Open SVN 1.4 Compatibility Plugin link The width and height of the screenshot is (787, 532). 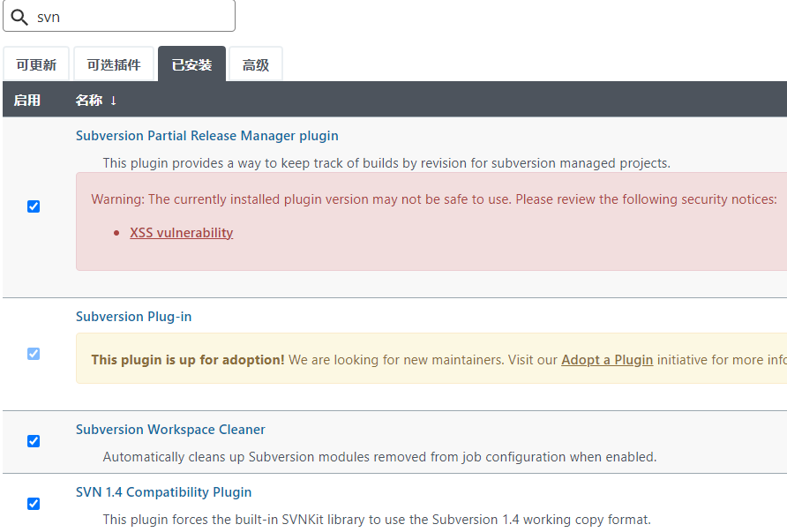pyautogui.click(x=163, y=492)
